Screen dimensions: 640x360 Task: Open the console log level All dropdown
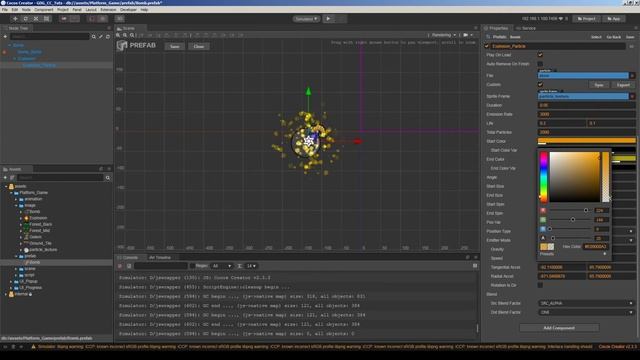pos(221,266)
